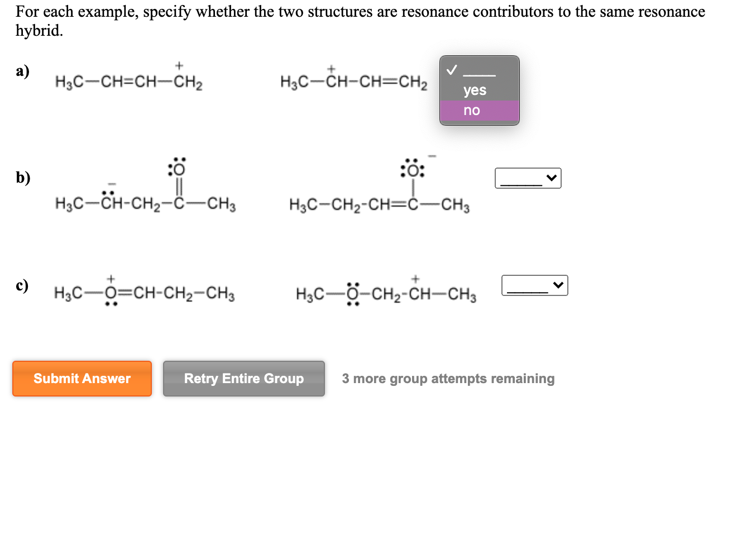Select "yes" in the open answer dropdown
This screenshot has width=756, height=535.
pyautogui.click(x=474, y=90)
